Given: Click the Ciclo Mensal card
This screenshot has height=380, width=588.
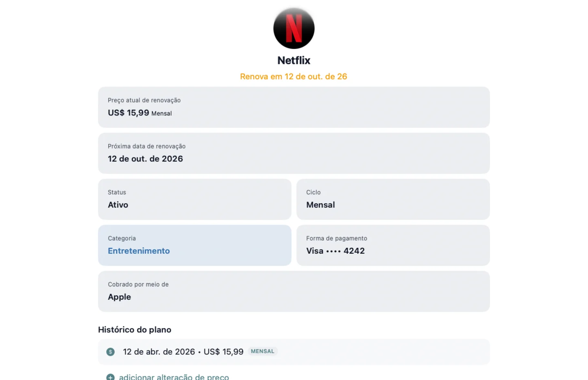Looking at the screenshot, I should [393, 199].
